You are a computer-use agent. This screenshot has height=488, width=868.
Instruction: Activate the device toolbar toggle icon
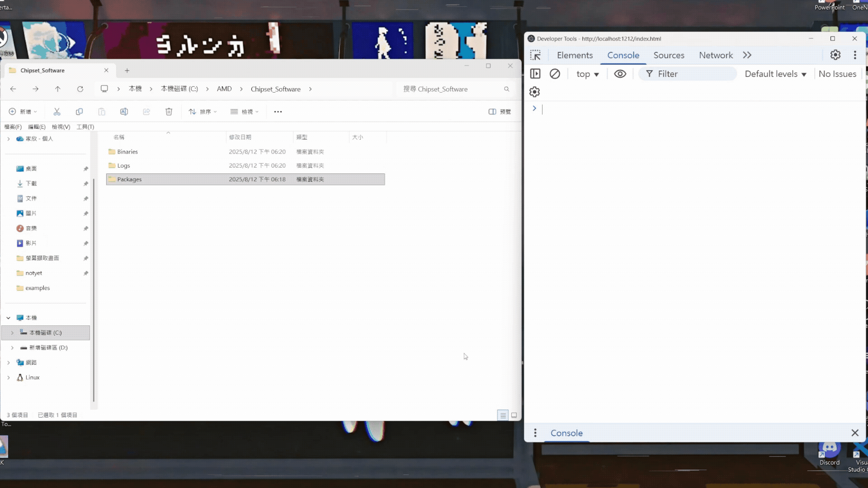pos(535,74)
